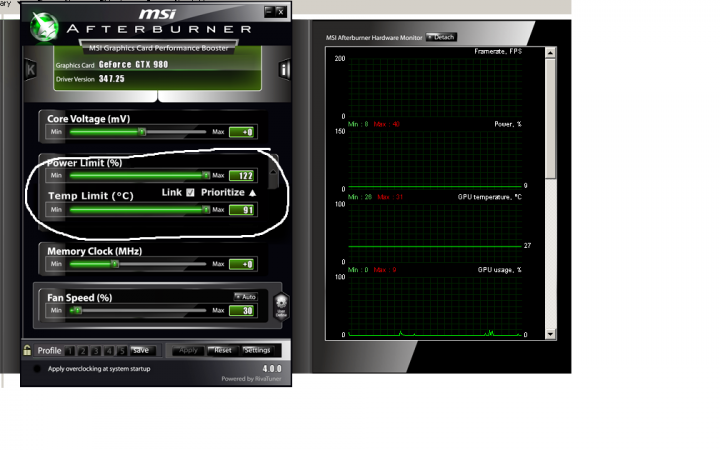Click the hardware monitor scroll up arrow
This screenshot has height=450, width=720.
click(550, 53)
